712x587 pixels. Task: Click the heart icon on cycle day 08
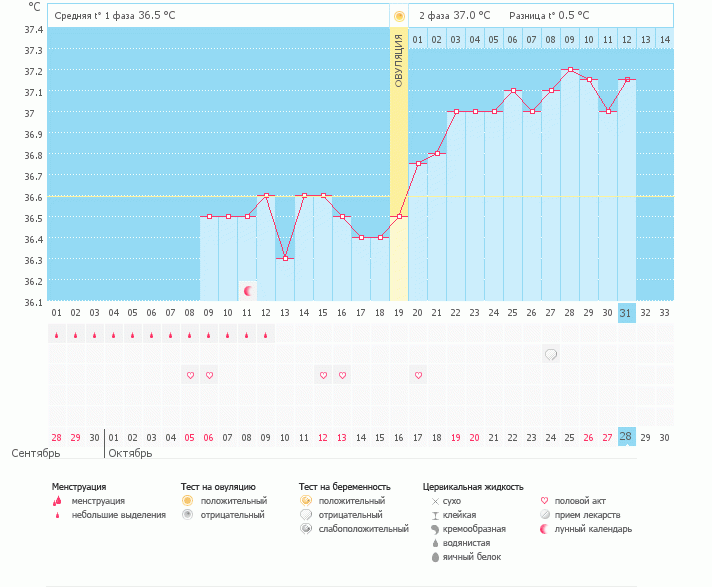point(190,375)
